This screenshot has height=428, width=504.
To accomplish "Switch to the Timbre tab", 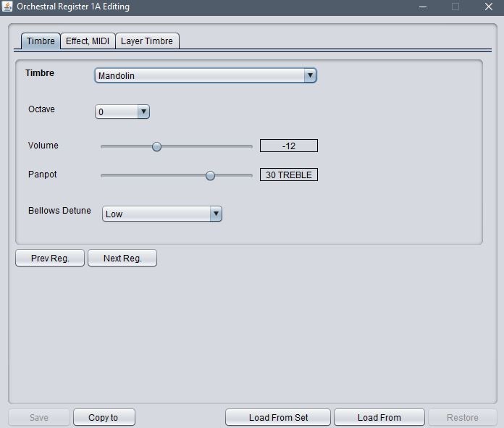I will click(41, 41).
